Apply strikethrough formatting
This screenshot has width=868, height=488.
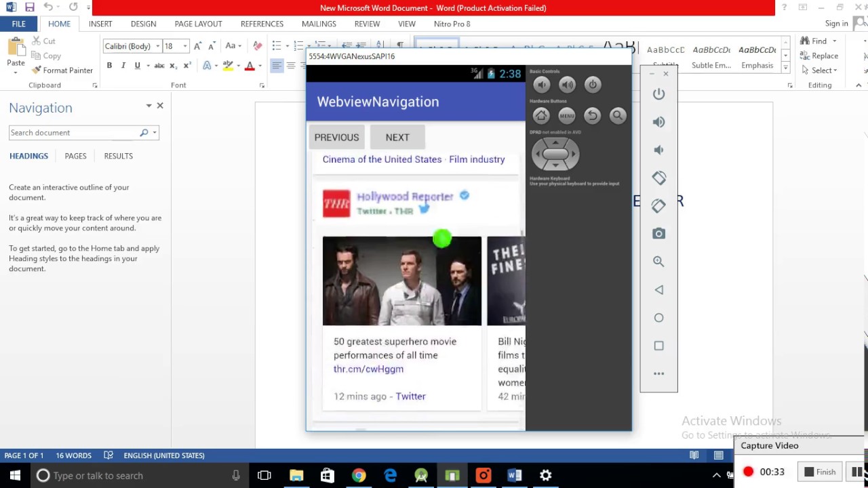coord(159,66)
